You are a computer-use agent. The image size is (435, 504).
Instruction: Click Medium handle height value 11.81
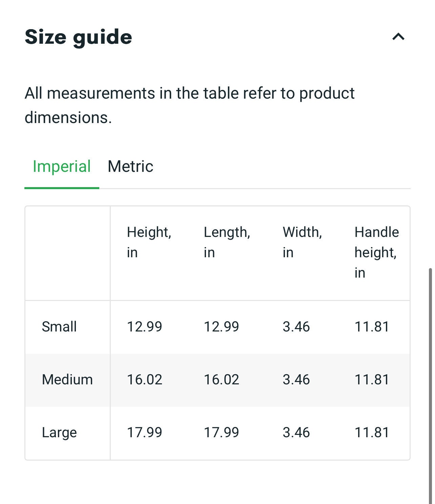(x=372, y=380)
